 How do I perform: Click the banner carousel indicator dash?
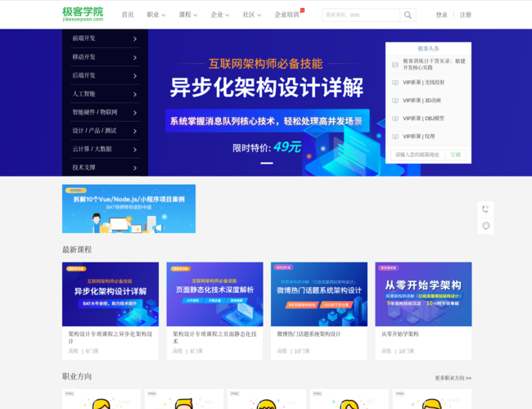[x=267, y=163]
